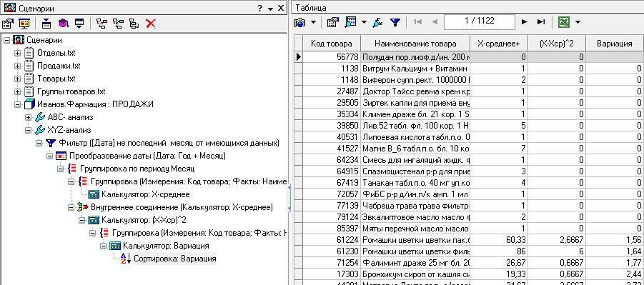Open node settings icon in Сценарии toolbar
This screenshot has height=285, width=644.
(8, 24)
